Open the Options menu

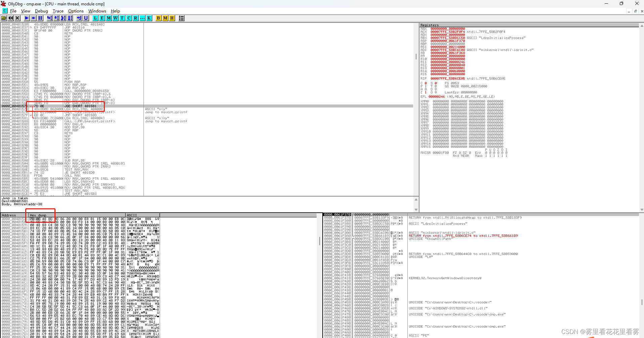(x=76, y=11)
